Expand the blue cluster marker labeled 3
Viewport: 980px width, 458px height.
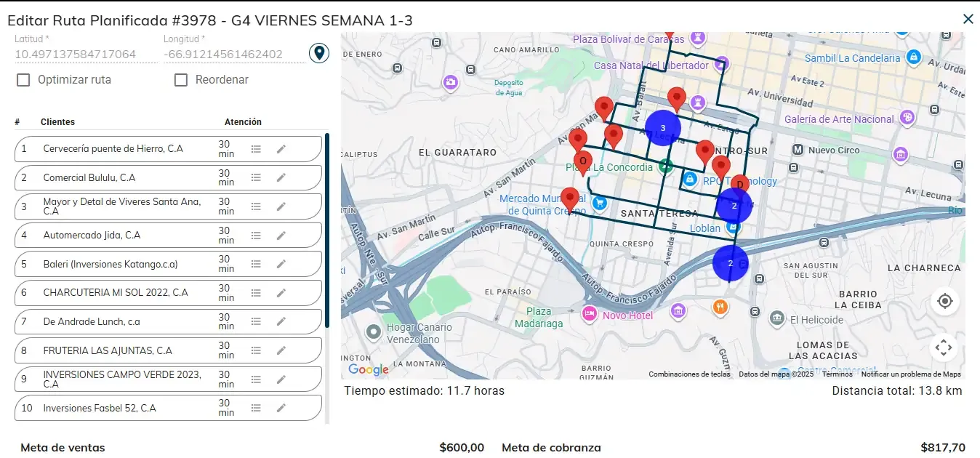pyautogui.click(x=662, y=128)
